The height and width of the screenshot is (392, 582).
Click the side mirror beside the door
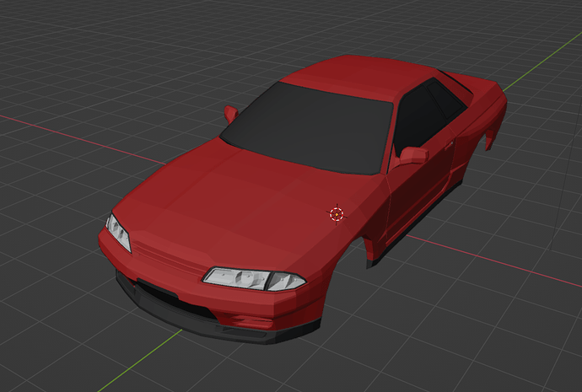(x=413, y=155)
